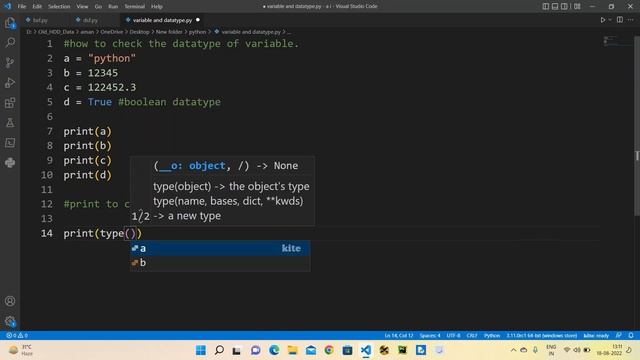Open errors and warnings count in status bar
The image size is (640, 360).
click(x=17, y=336)
